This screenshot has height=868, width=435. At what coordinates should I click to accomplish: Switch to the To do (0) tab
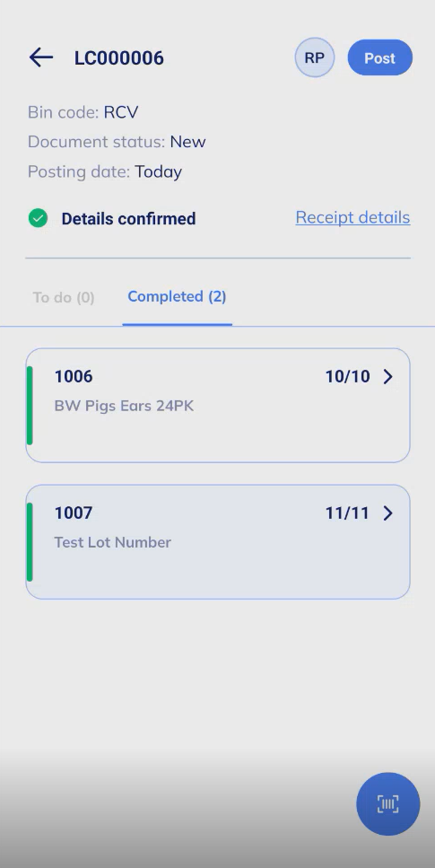click(x=64, y=297)
